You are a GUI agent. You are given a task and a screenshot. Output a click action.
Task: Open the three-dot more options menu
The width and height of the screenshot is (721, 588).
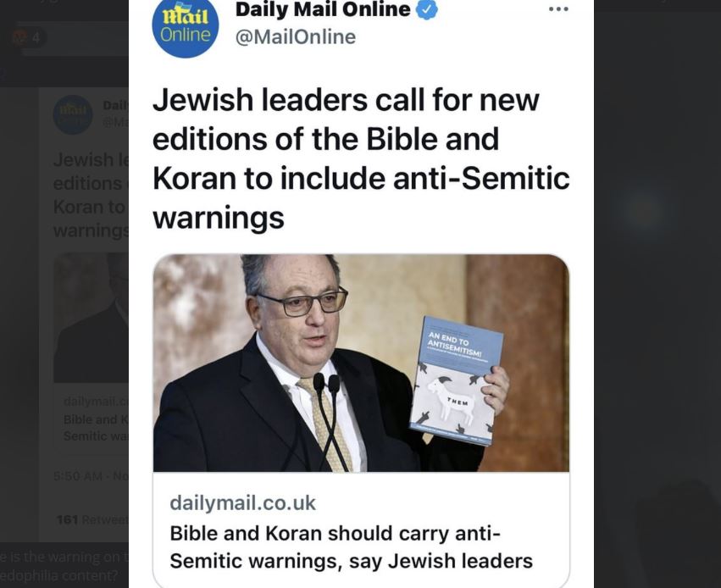558,9
